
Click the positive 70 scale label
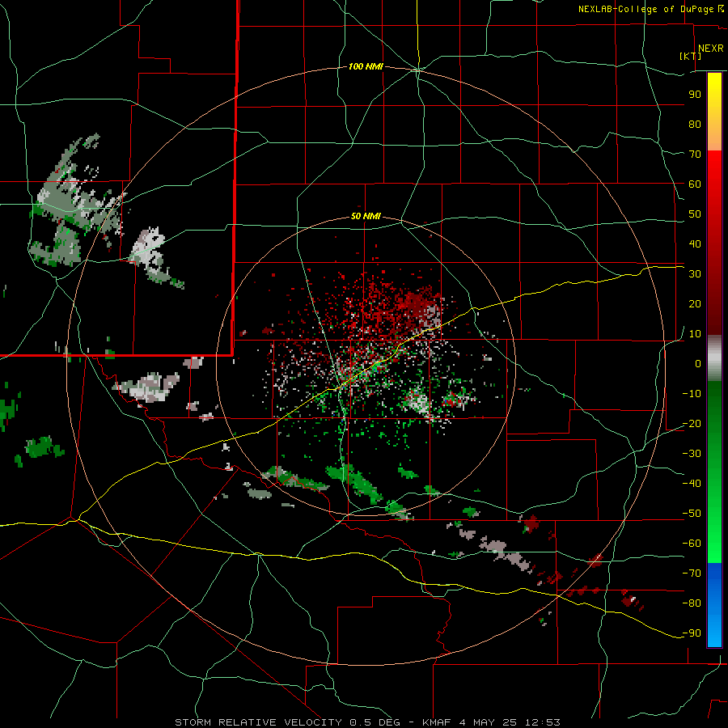point(695,154)
